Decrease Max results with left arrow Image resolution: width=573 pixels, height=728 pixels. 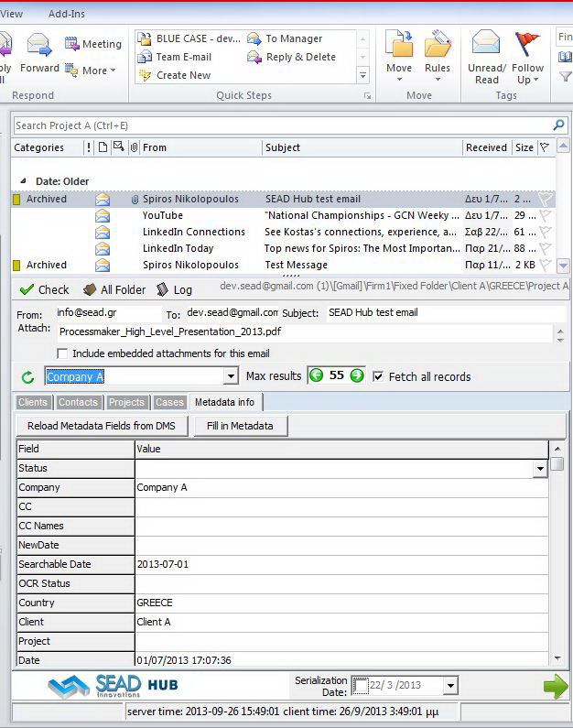317,375
